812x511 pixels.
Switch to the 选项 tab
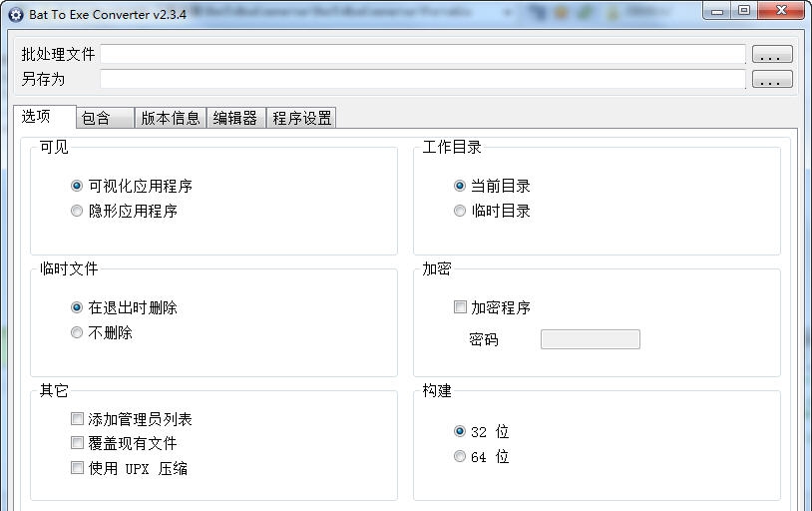tap(45, 117)
